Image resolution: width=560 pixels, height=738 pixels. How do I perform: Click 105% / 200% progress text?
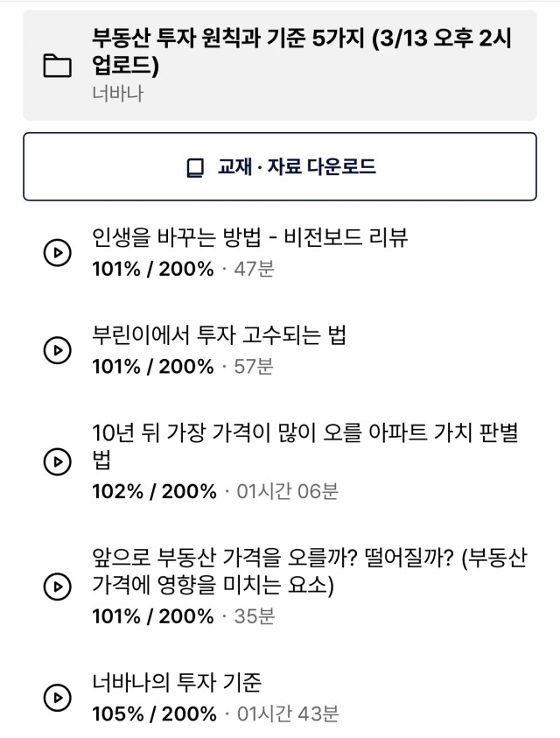[154, 714]
